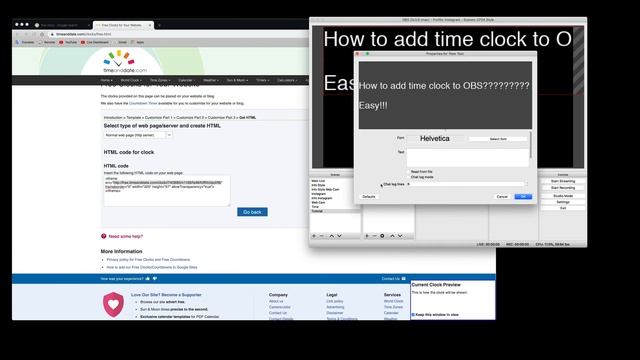The width and height of the screenshot is (640, 360).
Task: Open a new browser tab with plus
Action: [x=160, y=25]
